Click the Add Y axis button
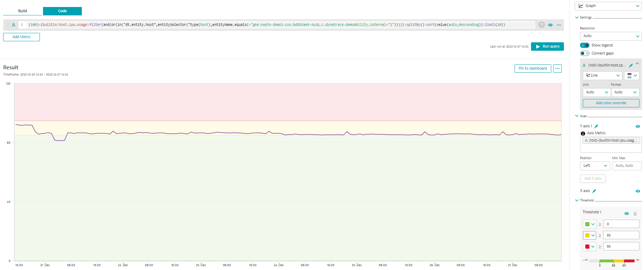This screenshot has width=644, height=270. click(593, 179)
